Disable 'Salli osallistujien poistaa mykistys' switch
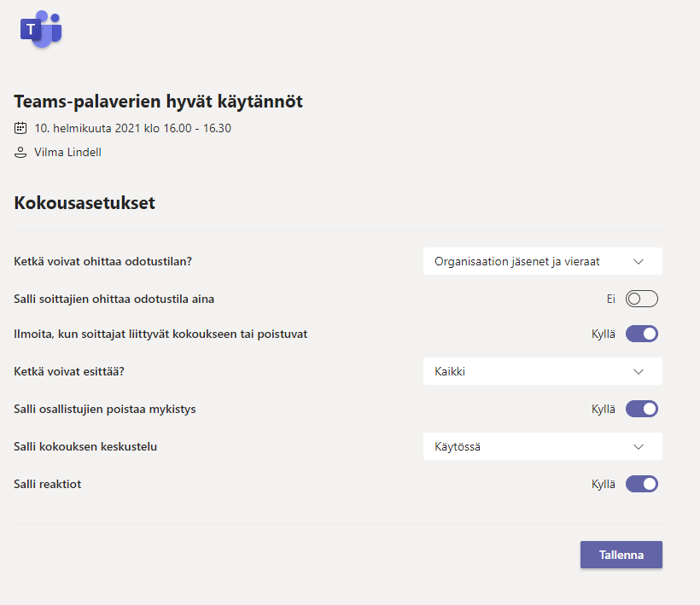 pos(641,409)
